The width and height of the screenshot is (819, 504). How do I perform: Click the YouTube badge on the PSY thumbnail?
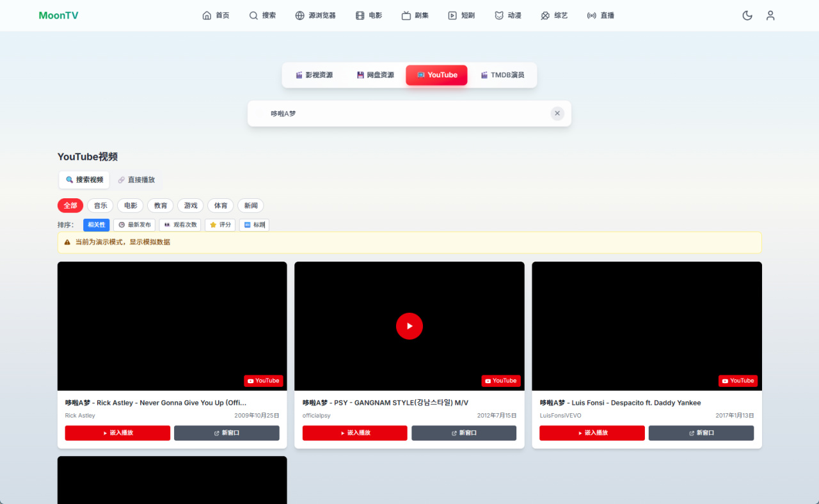tap(501, 381)
